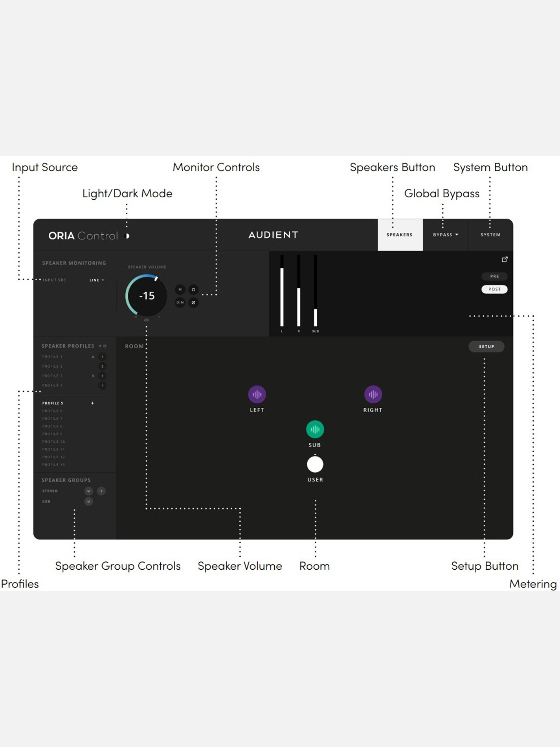Solo the STEREO speaker group
The image size is (560, 747).
pos(101,491)
